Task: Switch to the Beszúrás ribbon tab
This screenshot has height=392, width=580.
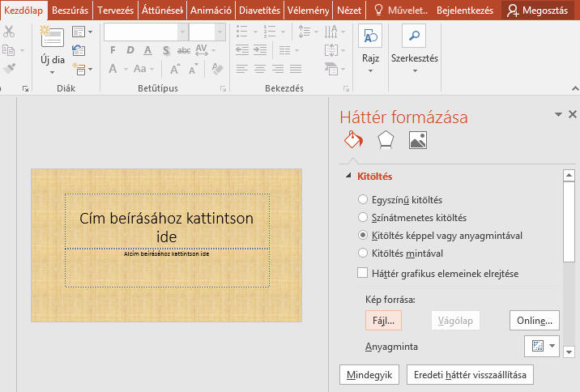Action: (70, 10)
